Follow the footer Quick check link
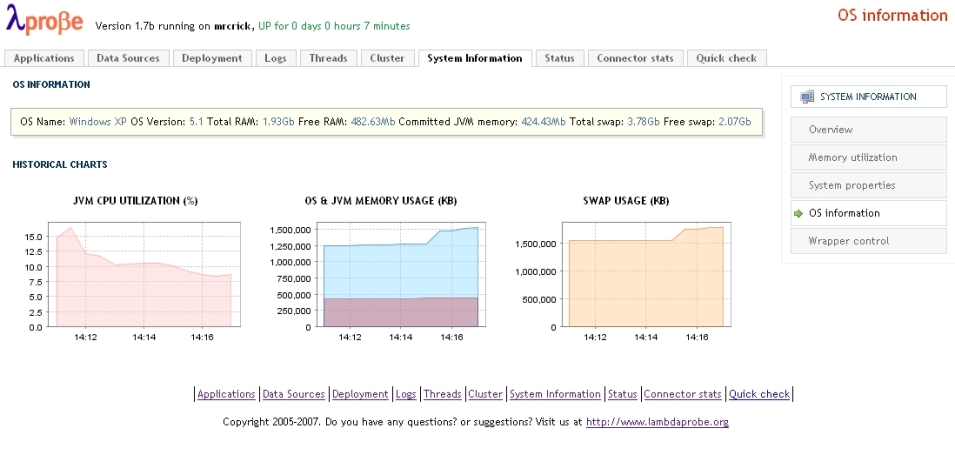 759,394
